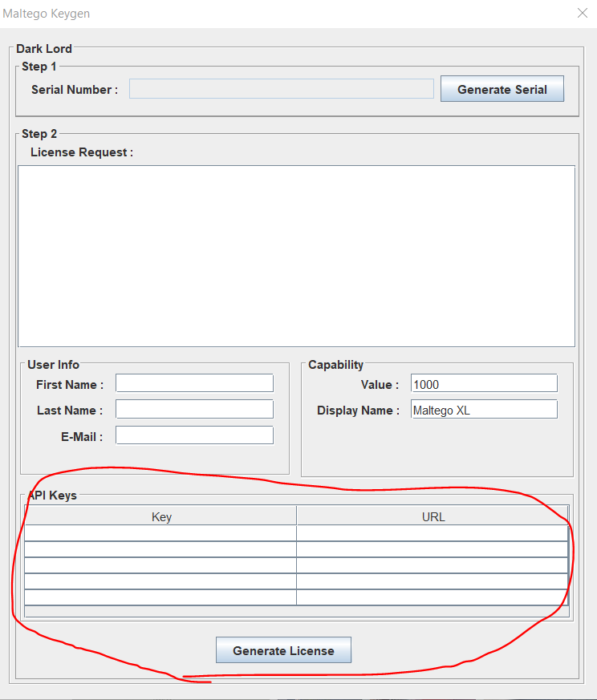Screen dimensions: 597x700
Task: Click the Generate License button
Action: (x=283, y=650)
